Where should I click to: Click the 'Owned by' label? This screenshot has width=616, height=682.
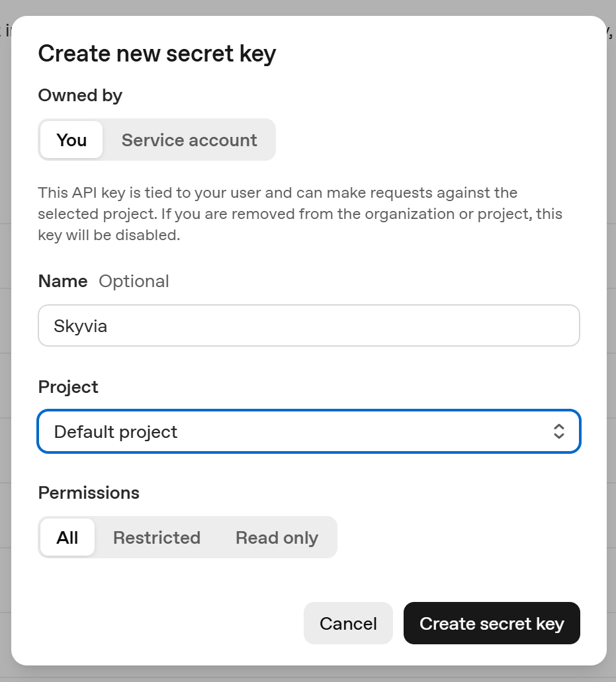(79, 95)
